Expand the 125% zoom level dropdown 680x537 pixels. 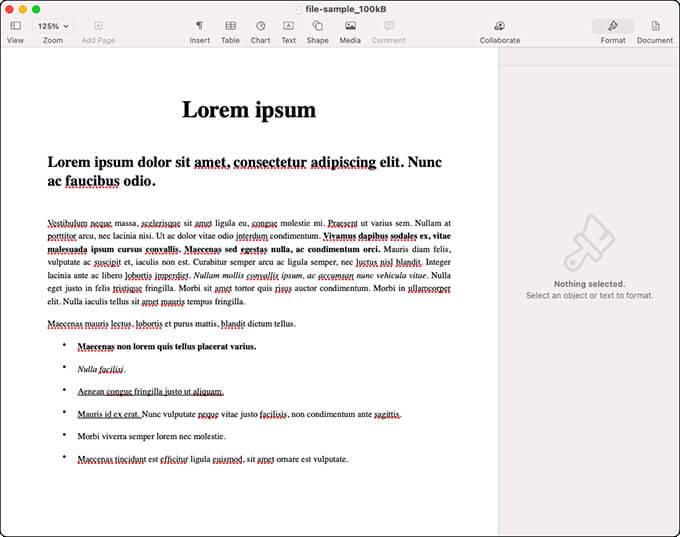point(53,26)
